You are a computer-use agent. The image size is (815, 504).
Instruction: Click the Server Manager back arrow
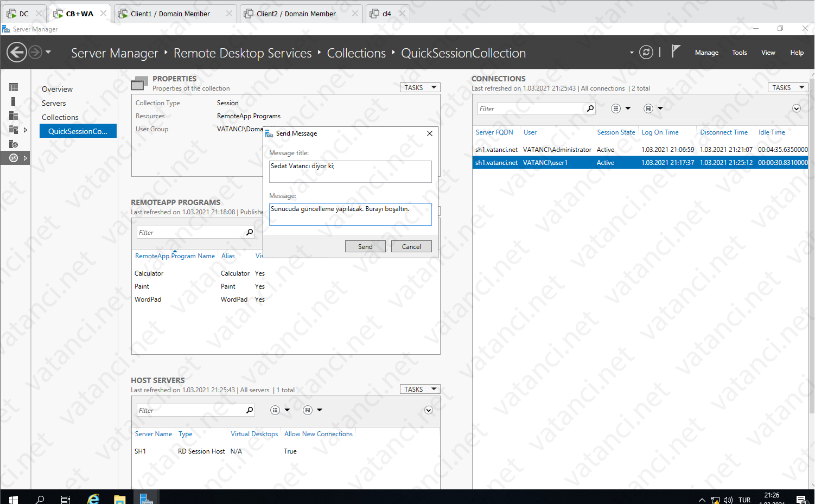point(17,53)
